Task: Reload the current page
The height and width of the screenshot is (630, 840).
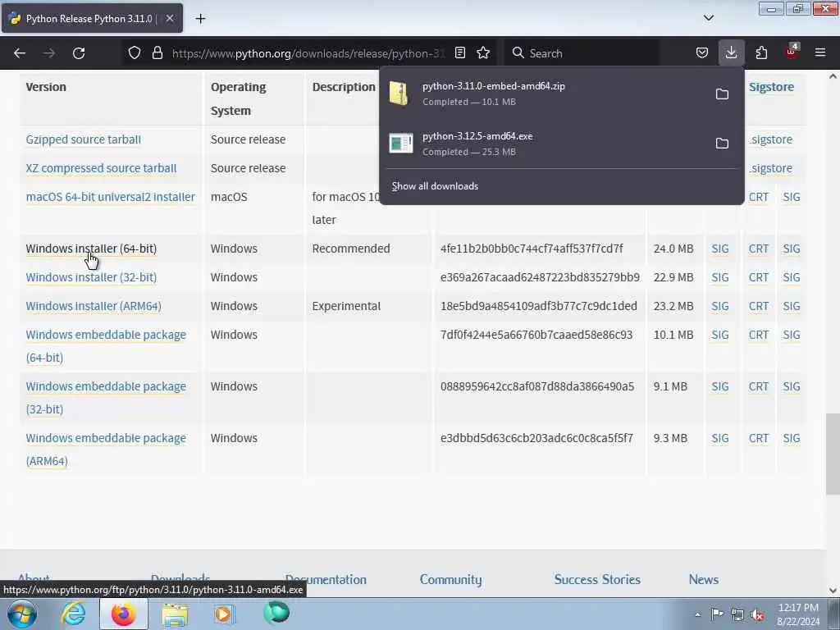Action: pyautogui.click(x=79, y=53)
